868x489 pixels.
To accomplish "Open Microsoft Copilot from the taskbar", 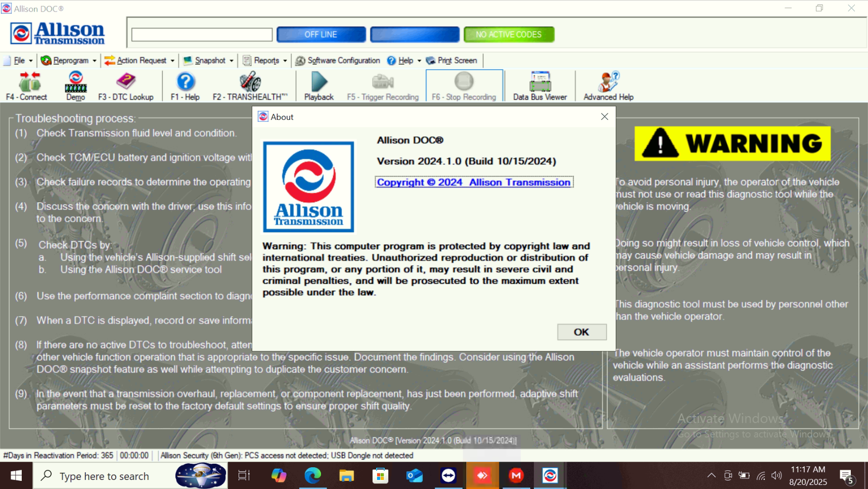I will (x=279, y=475).
